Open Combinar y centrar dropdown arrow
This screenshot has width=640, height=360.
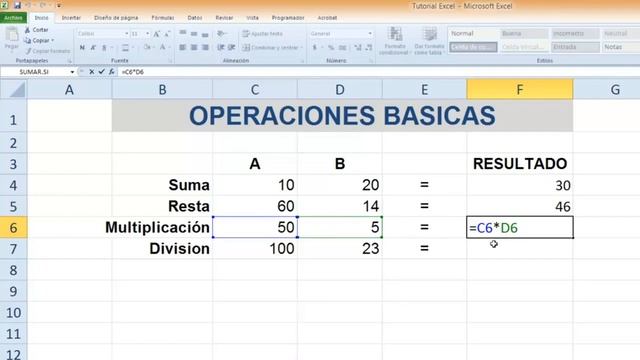pos(302,48)
